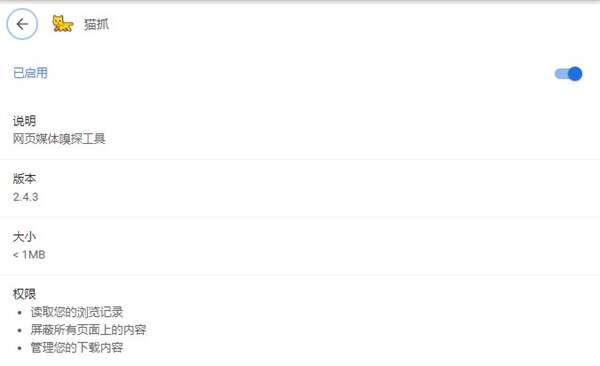The image size is (600, 366).
Task: Click the blue toggle knob
Action: [x=575, y=74]
